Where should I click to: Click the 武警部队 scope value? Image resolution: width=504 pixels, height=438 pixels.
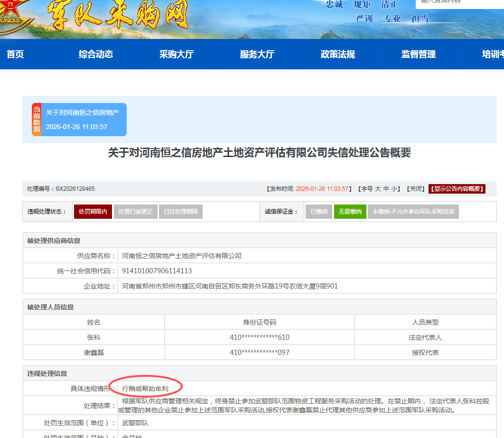135,423
